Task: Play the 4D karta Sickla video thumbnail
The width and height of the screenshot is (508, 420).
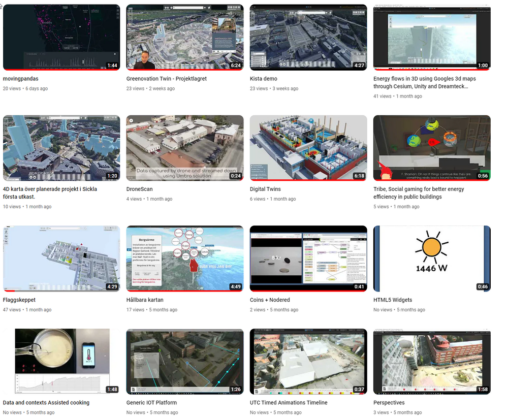Action: pyautogui.click(x=61, y=148)
